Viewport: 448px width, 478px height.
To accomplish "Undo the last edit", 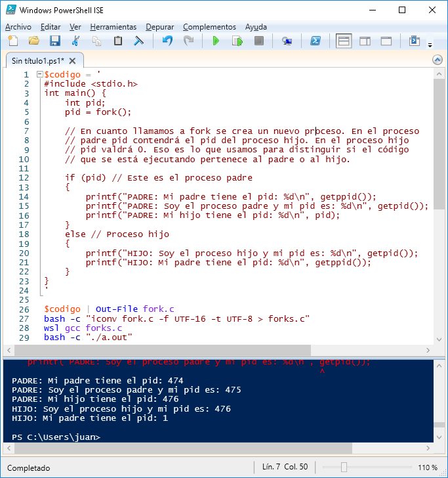I will 167,41.
